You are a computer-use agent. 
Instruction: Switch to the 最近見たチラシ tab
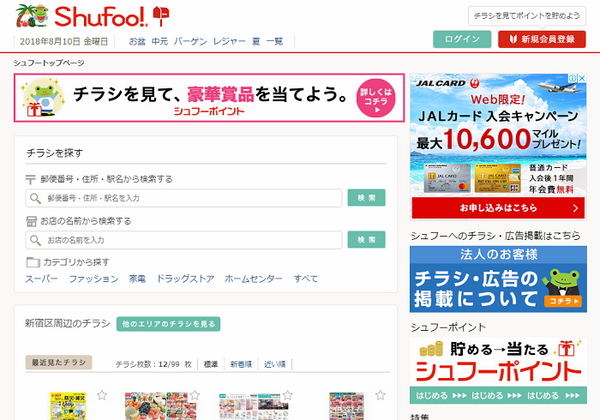click(59, 362)
